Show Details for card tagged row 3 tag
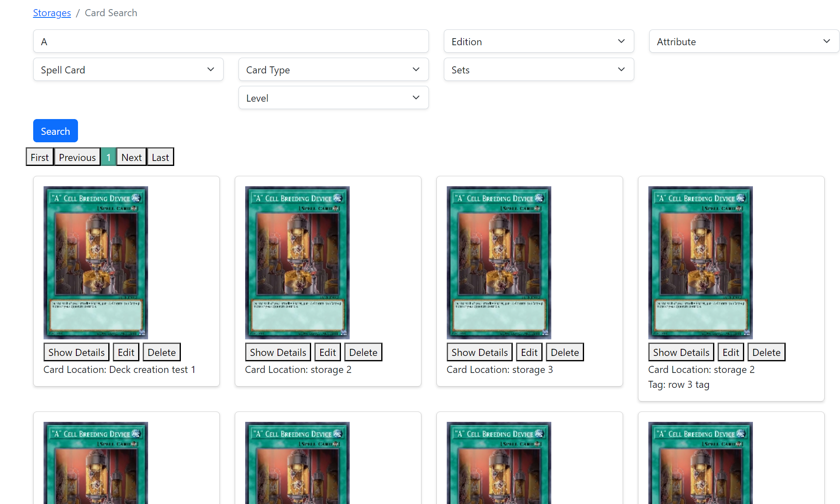This screenshot has height=504, width=840. click(x=681, y=352)
